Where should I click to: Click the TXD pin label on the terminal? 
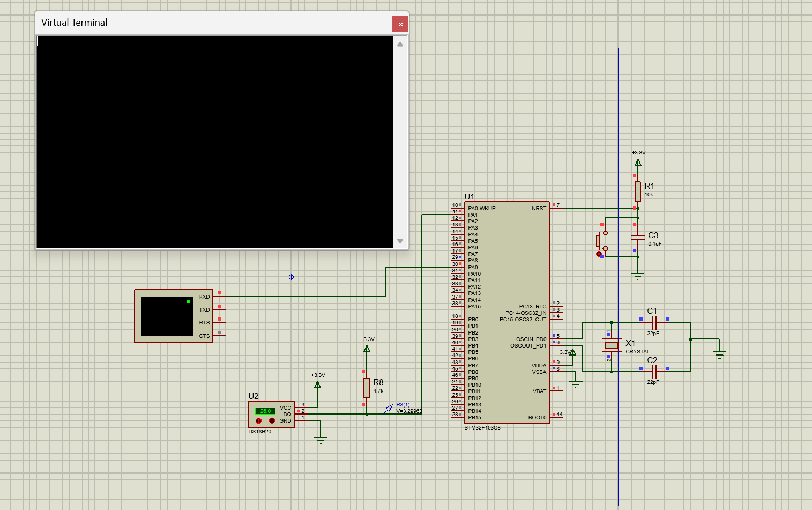coord(204,309)
